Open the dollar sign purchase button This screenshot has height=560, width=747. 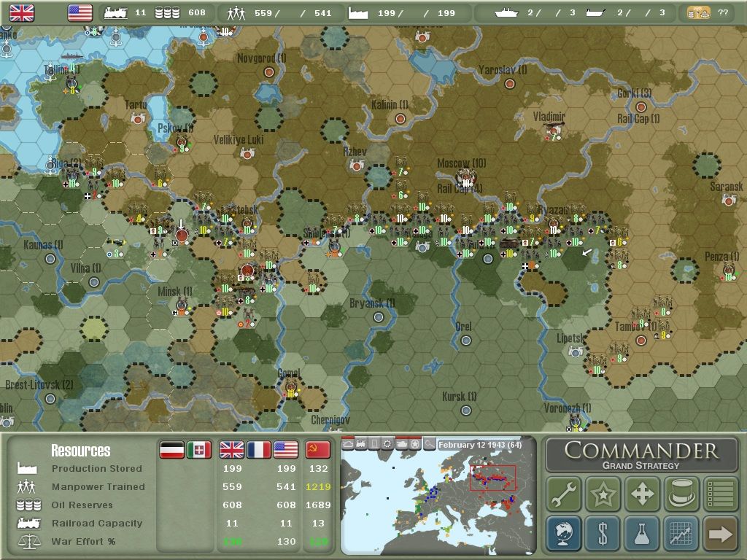(x=603, y=533)
